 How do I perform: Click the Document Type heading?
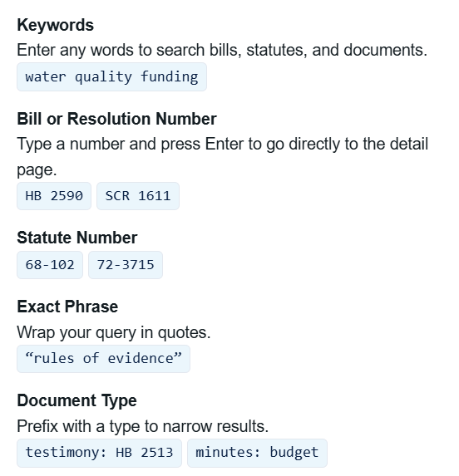[x=76, y=400]
